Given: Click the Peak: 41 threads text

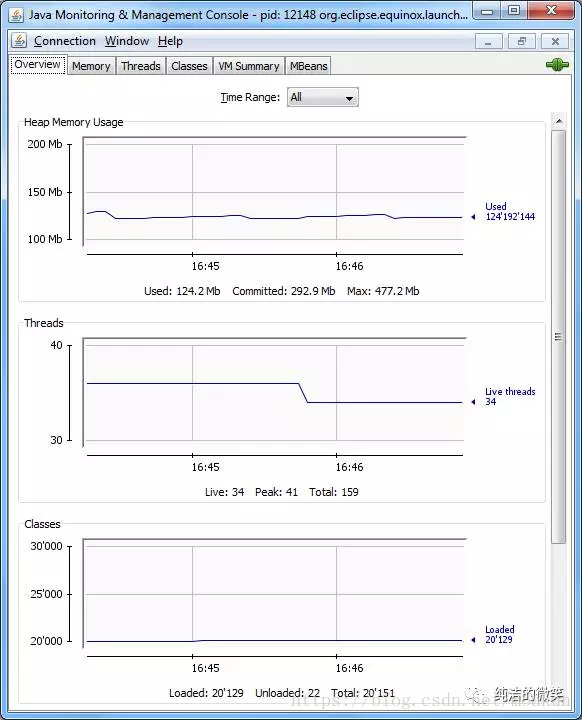Looking at the screenshot, I should tap(277, 492).
